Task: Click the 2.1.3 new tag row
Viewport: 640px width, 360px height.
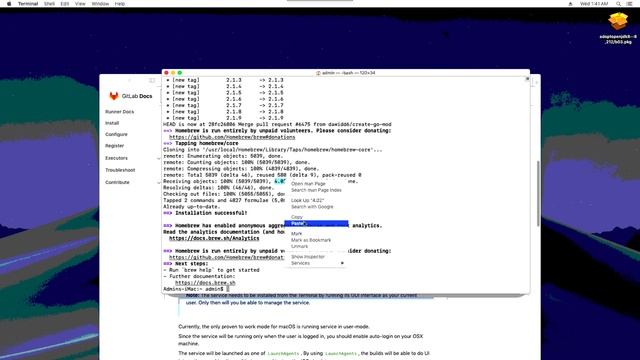Action: tap(224, 80)
